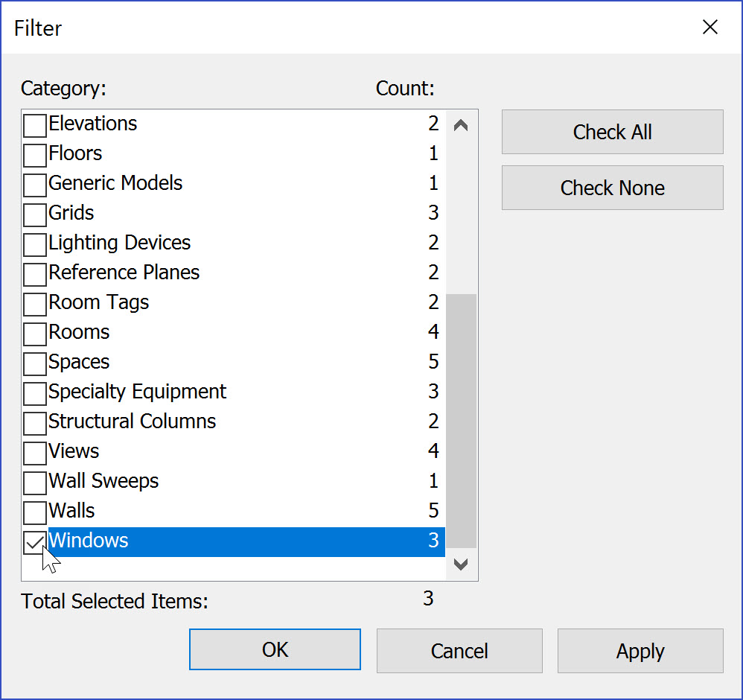Uncheck the Windows category
The height and width of the screenshot is (700, 743).
[x=34, y=543]
